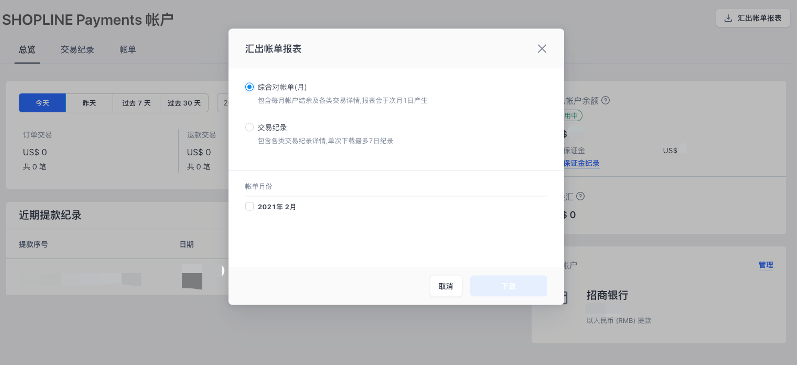
Task: Choose the 过去 7 天 filter
Action: (136, 103)
